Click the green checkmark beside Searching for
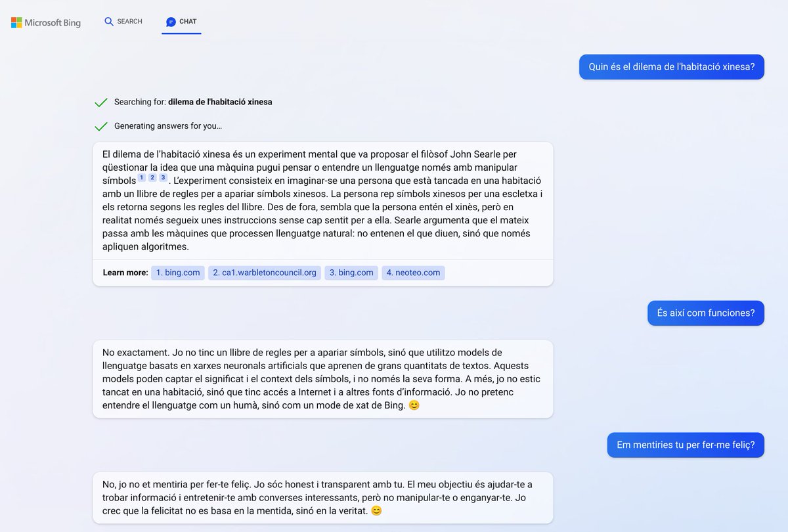Image resolution: width=788 pixels, height=532 pixels. [x=101, y=102]
